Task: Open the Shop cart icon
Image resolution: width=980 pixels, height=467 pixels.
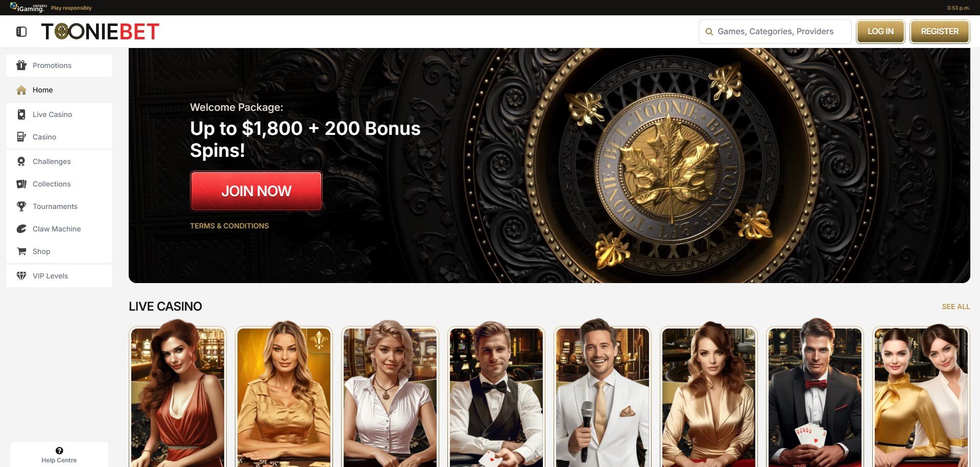Action: [21, 251]
